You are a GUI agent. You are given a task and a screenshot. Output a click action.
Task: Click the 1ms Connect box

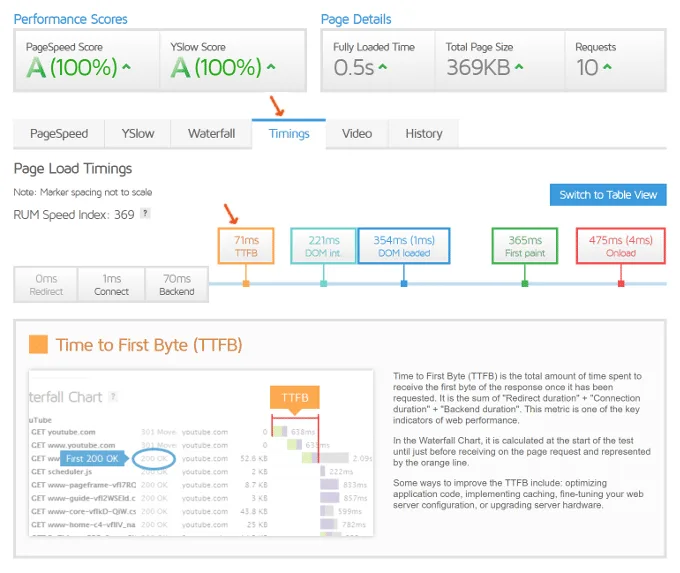[x=111, y=285]
